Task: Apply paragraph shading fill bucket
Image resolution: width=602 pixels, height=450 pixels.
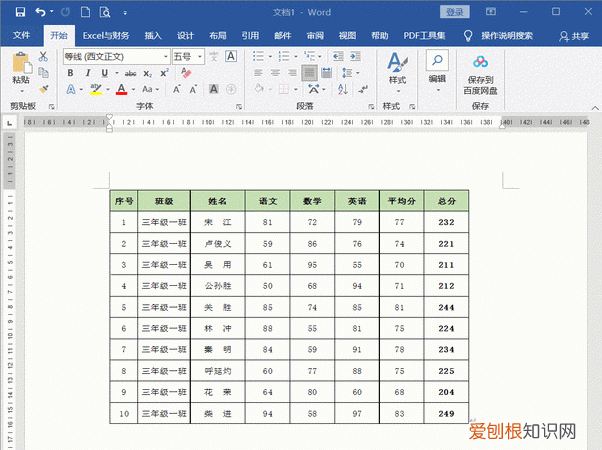Action: pos(259,89)
